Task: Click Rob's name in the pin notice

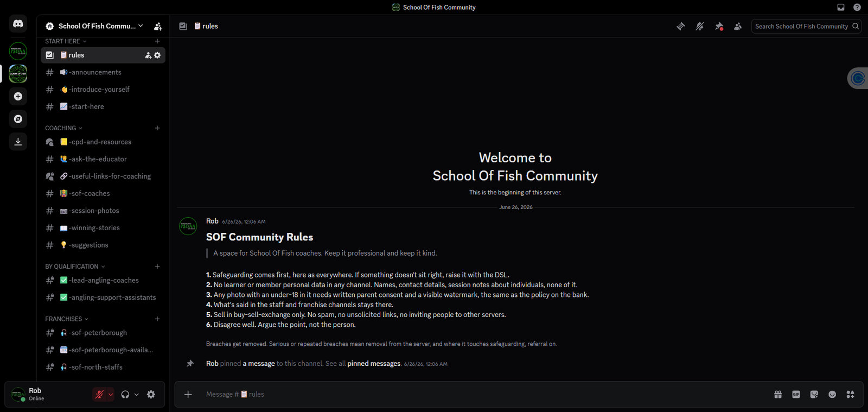Action: click(x=212, y=364)
